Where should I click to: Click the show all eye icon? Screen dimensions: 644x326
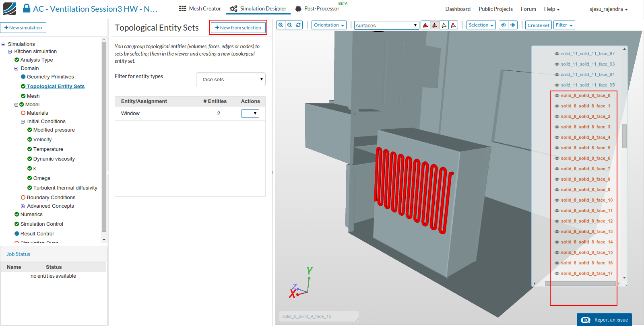coord(513,25)
